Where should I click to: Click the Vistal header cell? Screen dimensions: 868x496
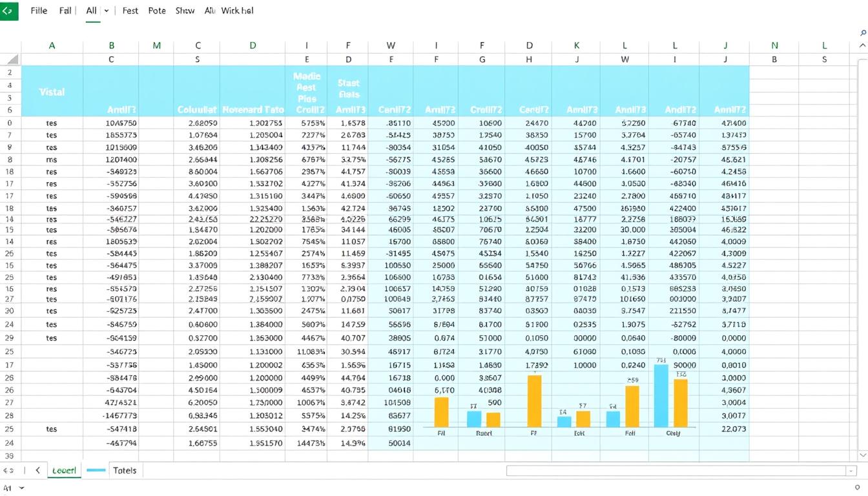(x=52, y=92)
